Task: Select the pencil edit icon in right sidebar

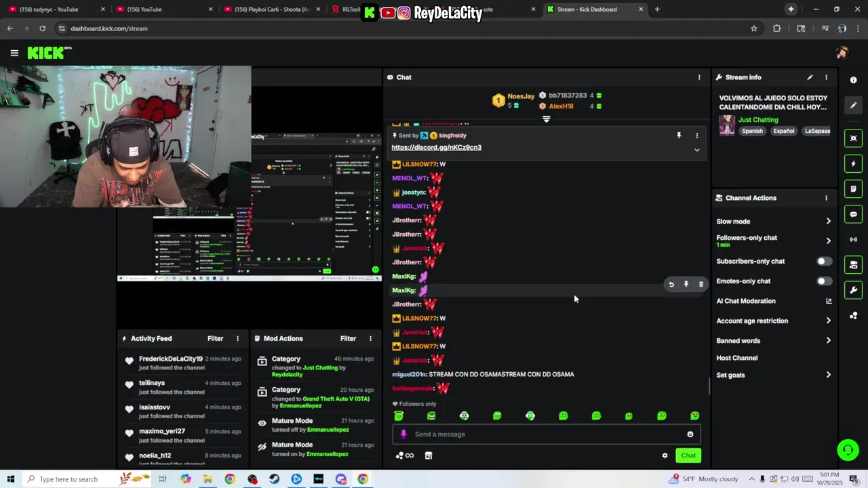Action: coord(853,105)
